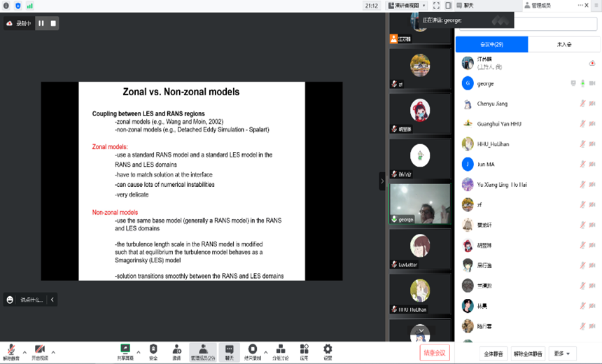602x364 pixels.
Task: Switch to the 未入会 tab
Action: (x=563, y=44)
